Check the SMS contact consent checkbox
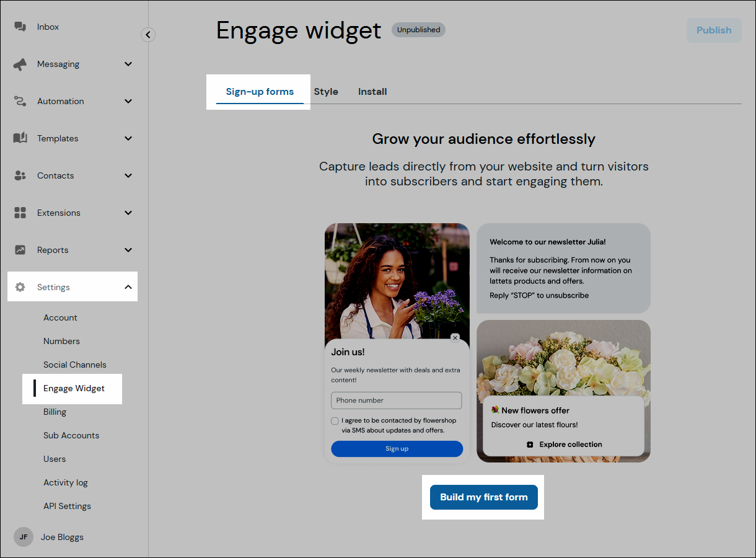 (x=335, y=420)
